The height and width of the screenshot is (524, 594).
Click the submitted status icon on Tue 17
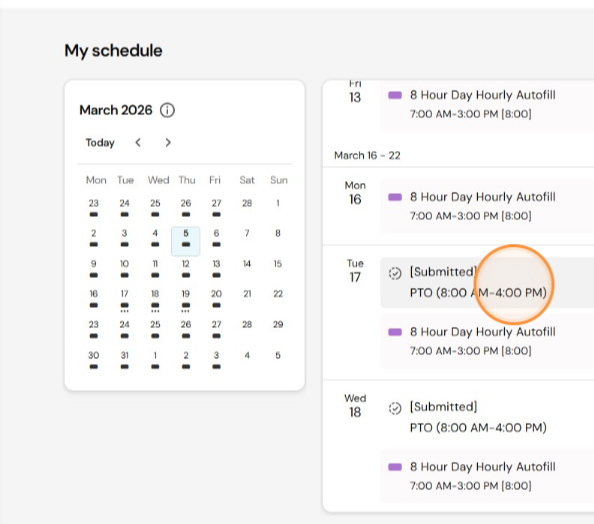[395, 273]
